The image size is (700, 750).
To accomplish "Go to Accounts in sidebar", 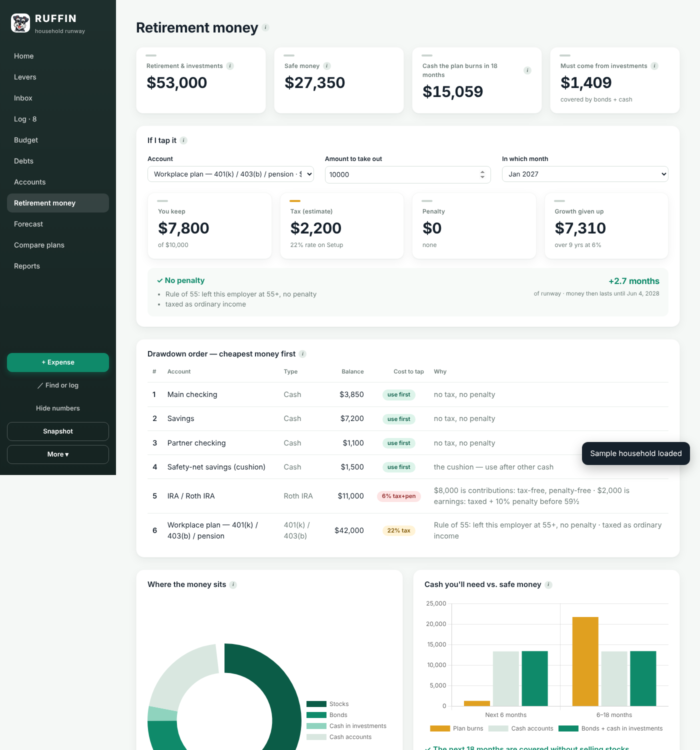I will click(x=58, y=182).
